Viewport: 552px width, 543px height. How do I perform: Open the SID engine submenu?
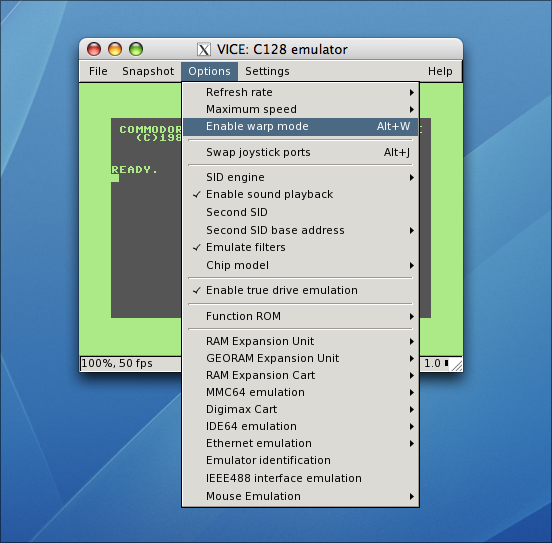pos(300,177)
